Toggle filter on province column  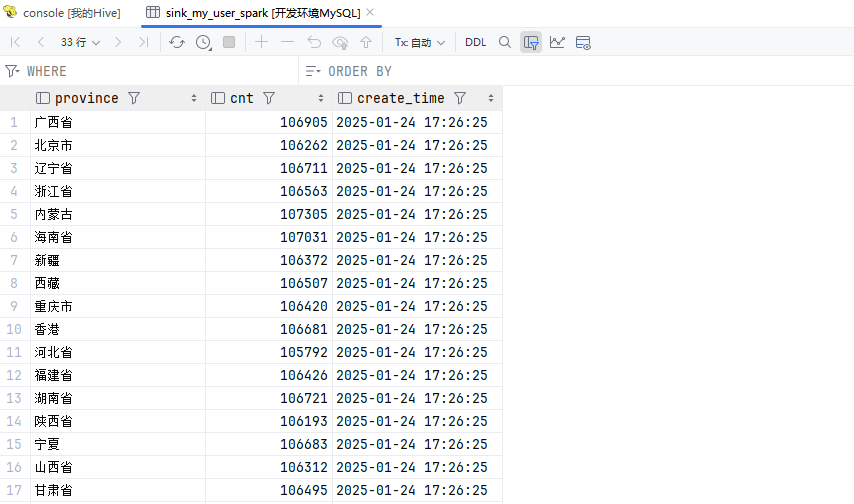(134, 98)
